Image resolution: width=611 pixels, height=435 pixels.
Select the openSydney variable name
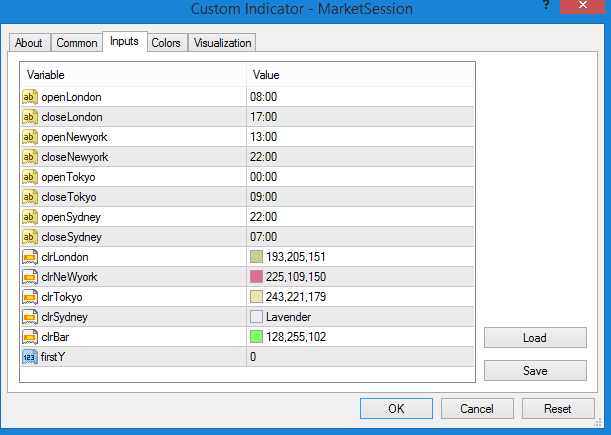(x=71, y=217)
